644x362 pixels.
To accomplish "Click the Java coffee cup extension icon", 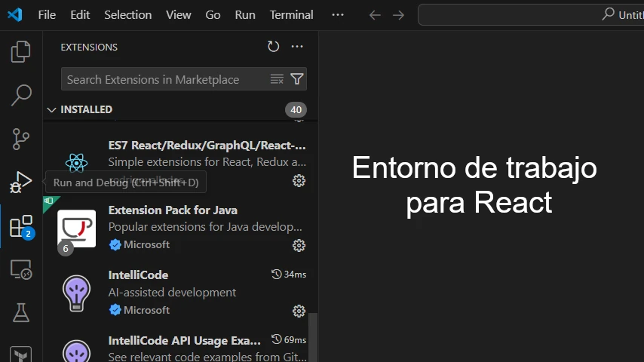I will [x=76, y=229].
